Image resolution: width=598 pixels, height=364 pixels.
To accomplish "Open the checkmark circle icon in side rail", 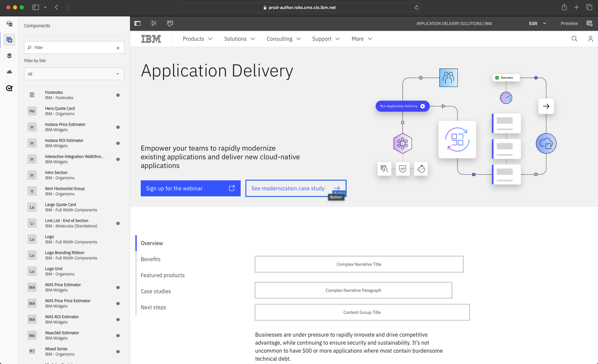I will pyautogui.click(x=9, y=88).
